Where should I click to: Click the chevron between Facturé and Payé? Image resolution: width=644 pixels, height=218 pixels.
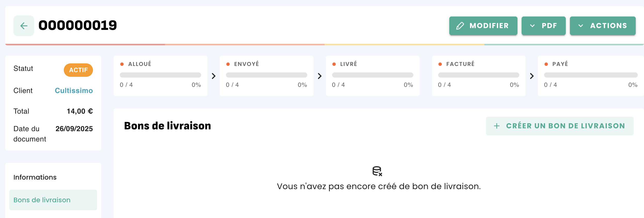pyautogui.click(x=532, y=76)
